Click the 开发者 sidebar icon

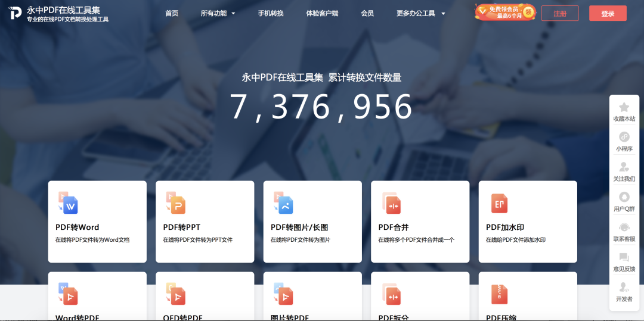coord(624,287)
